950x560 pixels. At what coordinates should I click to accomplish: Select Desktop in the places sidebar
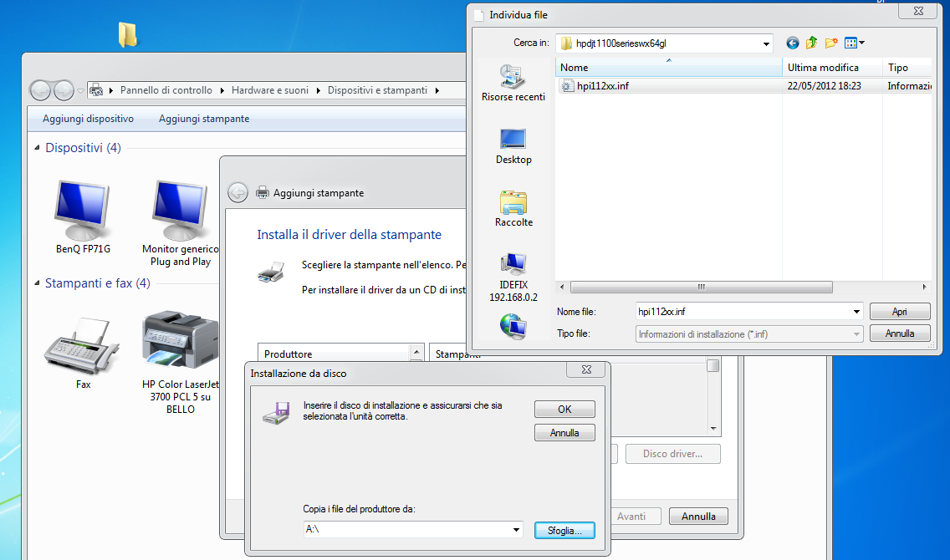[513, 145]
